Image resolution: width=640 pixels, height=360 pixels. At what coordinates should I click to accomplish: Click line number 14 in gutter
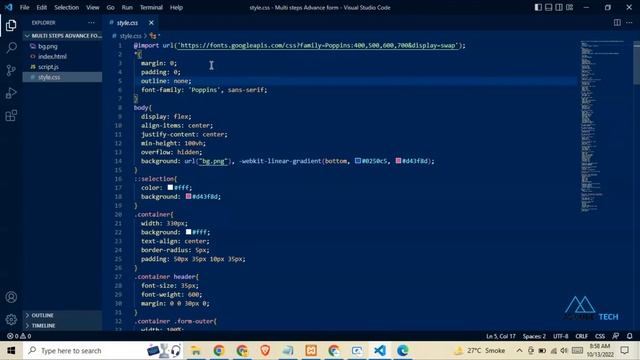click(x=118, y=161)
